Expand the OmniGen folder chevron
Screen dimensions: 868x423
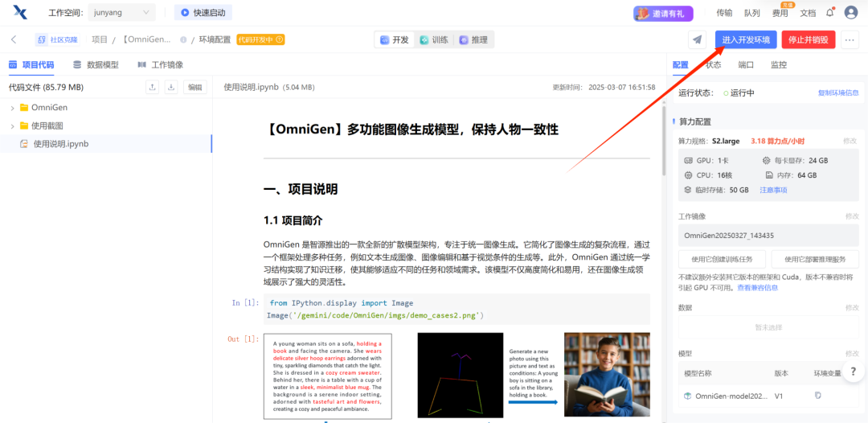click(x=12, y=108)
